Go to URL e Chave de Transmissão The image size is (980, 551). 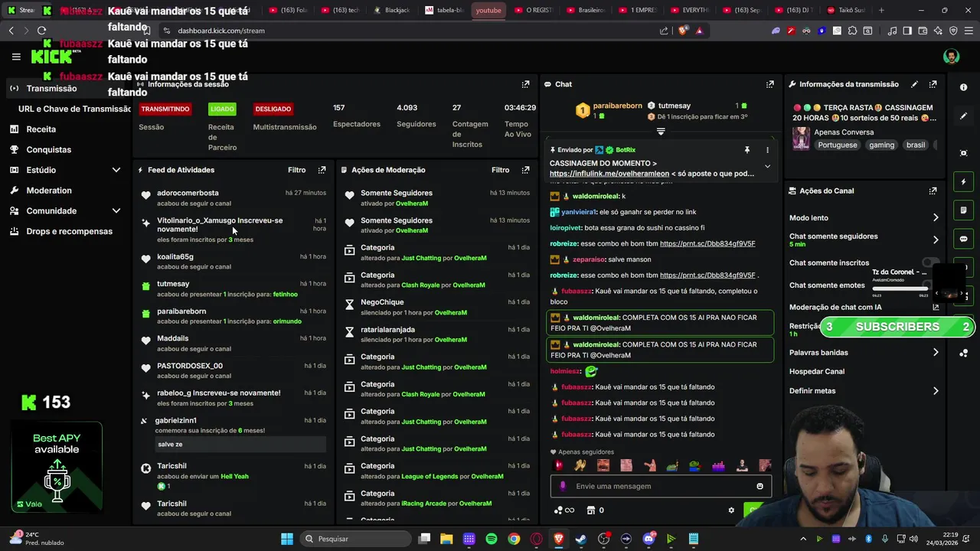click(x=75, y=109)
